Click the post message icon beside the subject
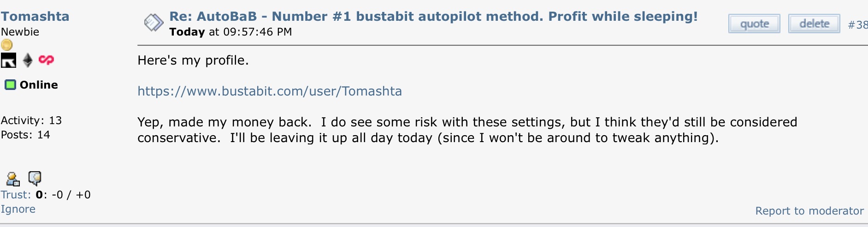 click(154, 22)
